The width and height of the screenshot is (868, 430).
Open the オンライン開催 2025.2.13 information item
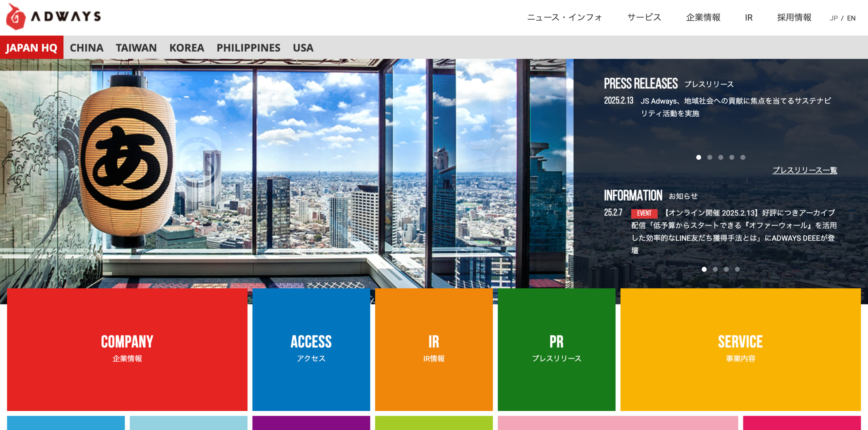coord(734,232)
